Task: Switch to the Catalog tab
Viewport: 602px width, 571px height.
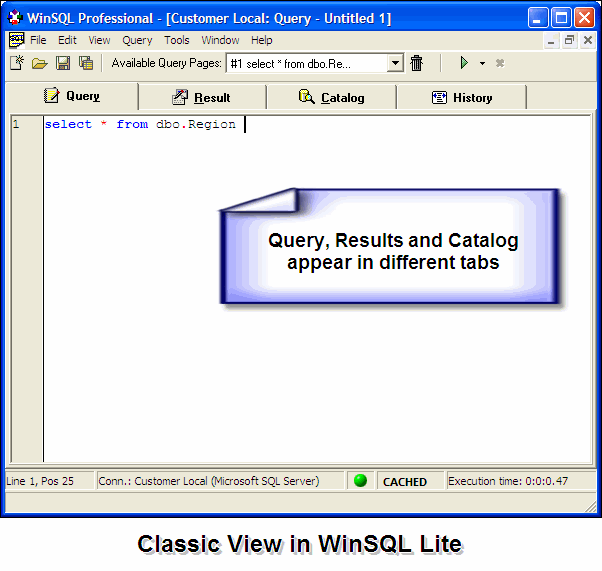Action: click(x=331, y=98)
